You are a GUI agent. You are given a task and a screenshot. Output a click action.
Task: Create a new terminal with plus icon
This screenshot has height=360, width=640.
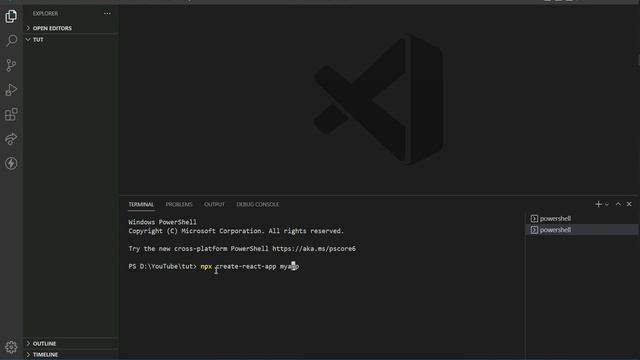[x=598, y=204]
